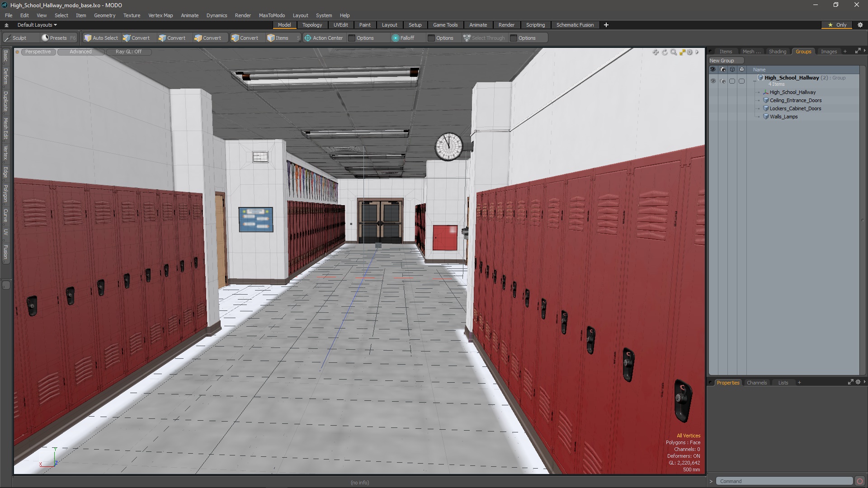Select the Falloff tool icon
The image size is (868, 488).
click(395, 38)
